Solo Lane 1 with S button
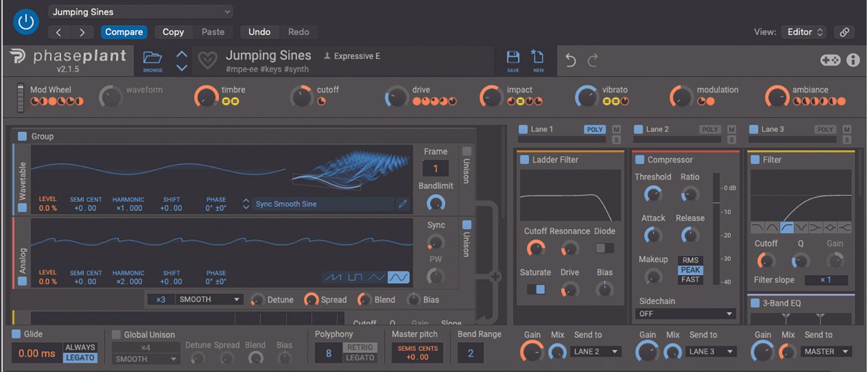 pyautogui.click(x=616, y=139)
